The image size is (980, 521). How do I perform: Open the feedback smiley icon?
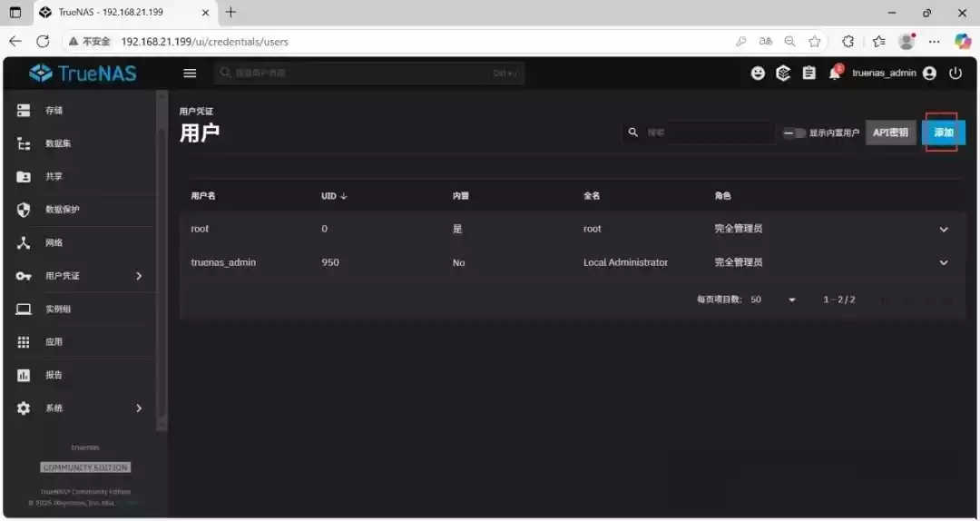pos(758,74)
